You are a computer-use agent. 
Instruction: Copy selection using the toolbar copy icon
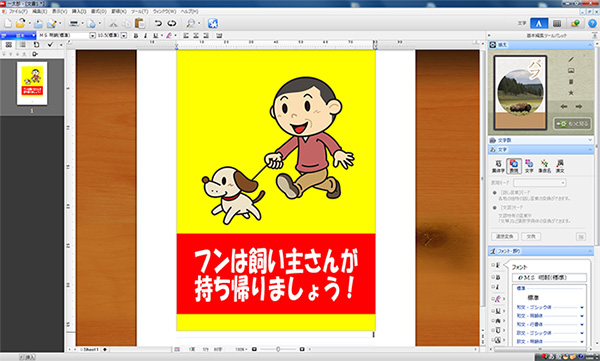126,23
